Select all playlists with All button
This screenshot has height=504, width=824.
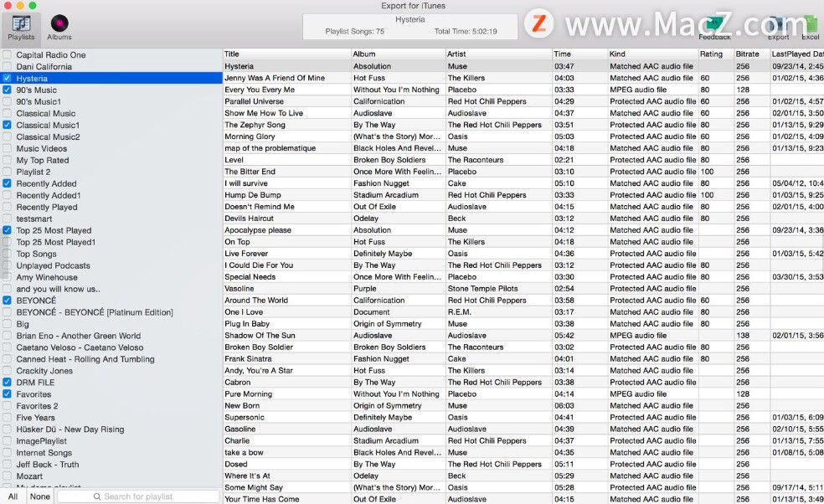click(13, 496)
